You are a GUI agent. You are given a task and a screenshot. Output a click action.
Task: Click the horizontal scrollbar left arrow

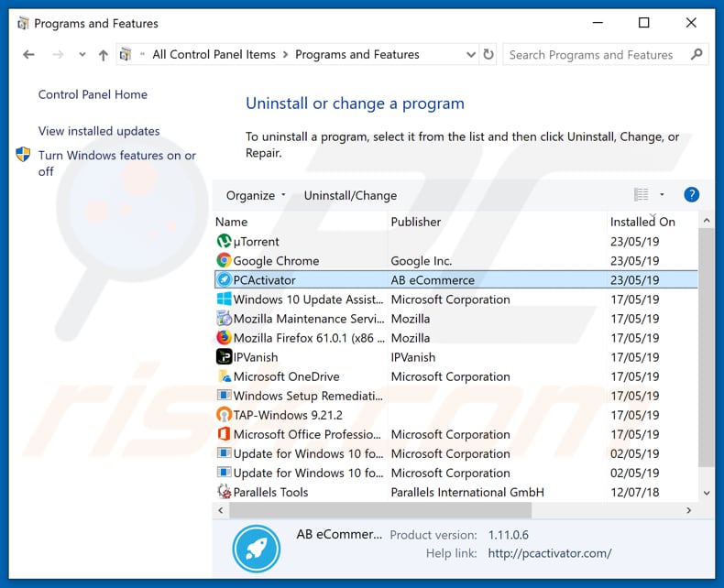[x=221, y=510]
